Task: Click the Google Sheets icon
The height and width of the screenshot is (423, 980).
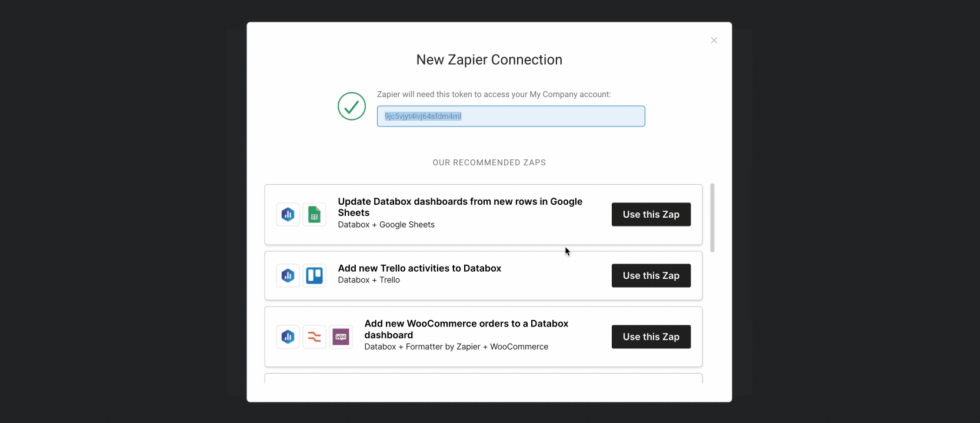Action: (x=314, y=215)
